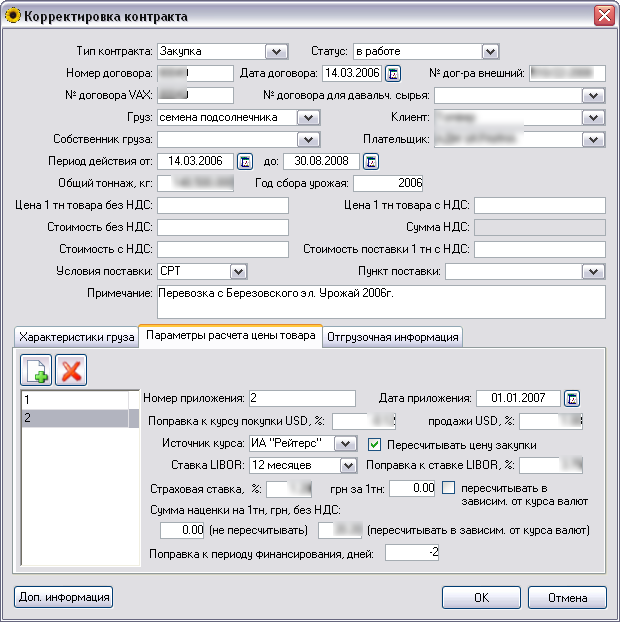Viewport: 620px width, 622px height.
Task: Expand the Груз dropdown
Action: tap(309, 117)
